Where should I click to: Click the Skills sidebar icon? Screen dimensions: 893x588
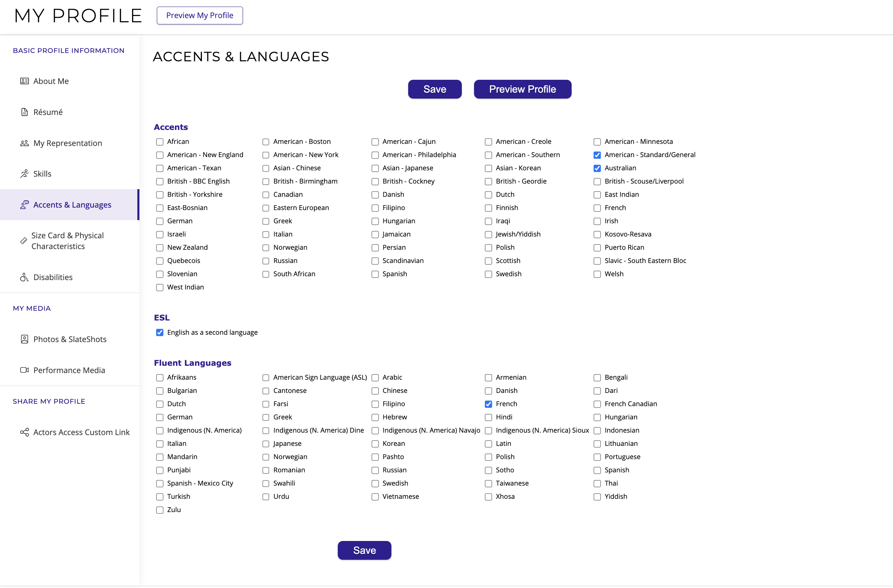point(24,173)
